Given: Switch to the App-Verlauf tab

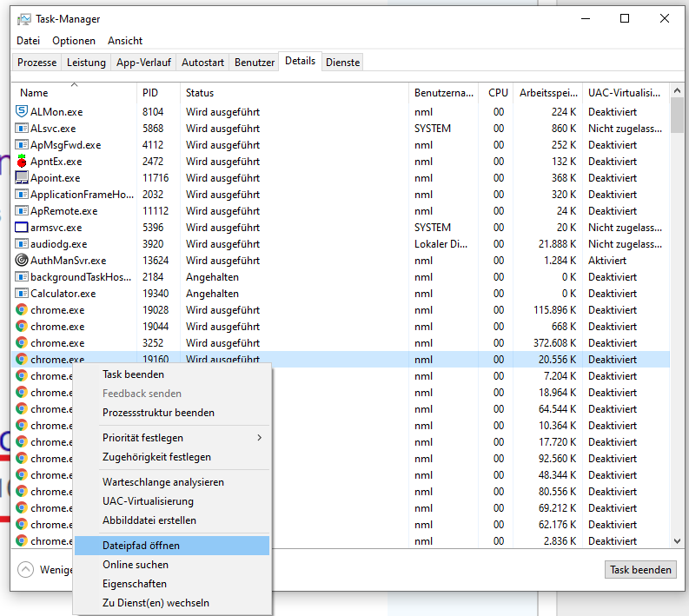Looking at the screenshot, I should coord(143,63).
